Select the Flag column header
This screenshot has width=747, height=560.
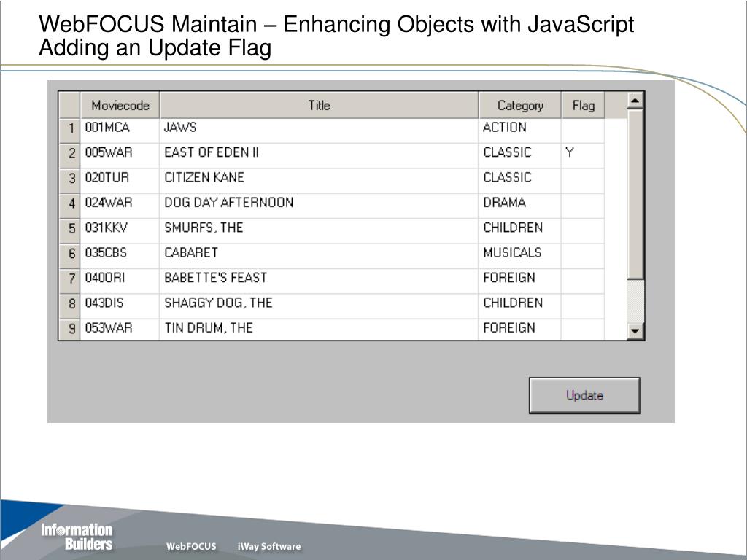[583, 105]
